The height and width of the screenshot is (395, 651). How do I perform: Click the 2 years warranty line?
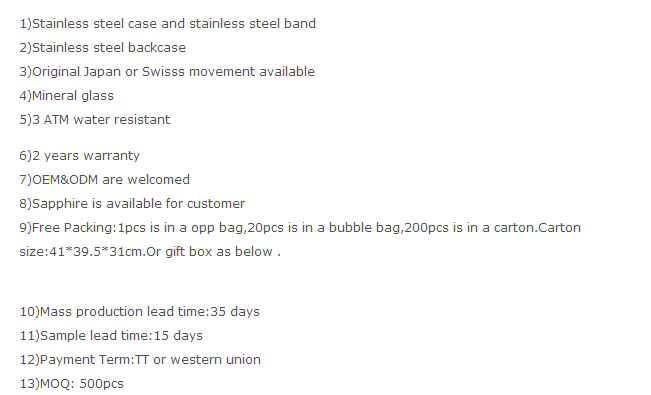tap(80, 156)
